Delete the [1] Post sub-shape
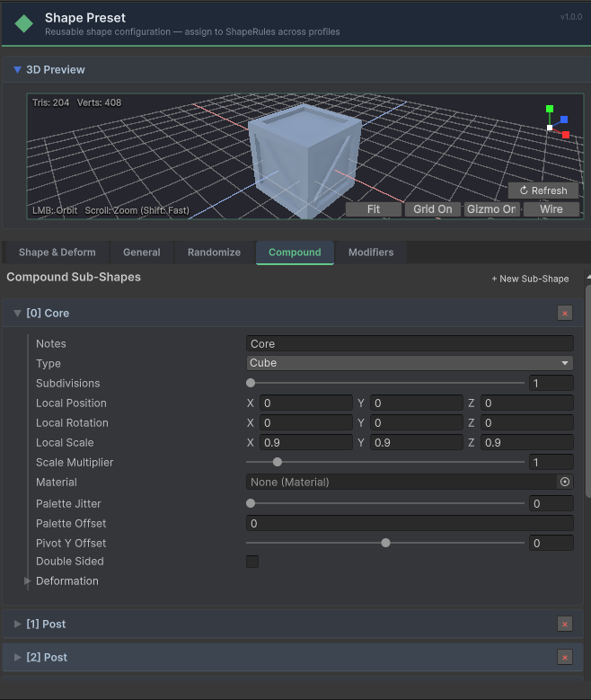 tap(564, 624)
